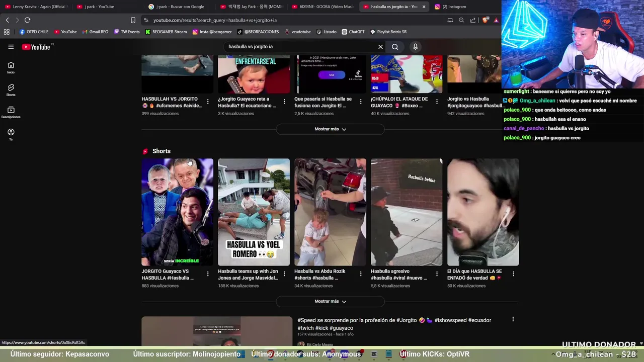Play the HASBULLA VS YOEL ROMERO short thumbnail
The image size is (644, 362).
[x=254, y=212]
